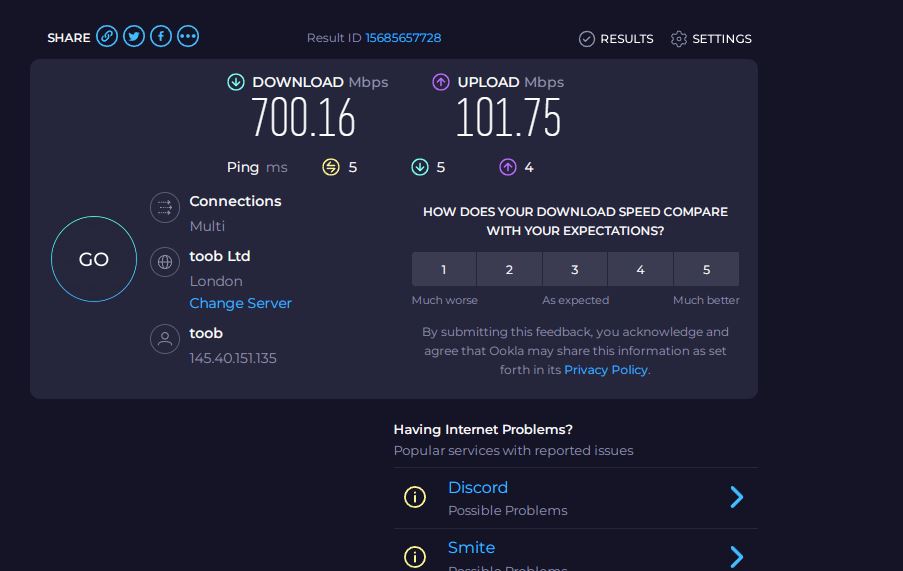The width and height of the screenshot is (903, 571).
Task: Rate download speed 5 Much better
Action: [707, 269]
